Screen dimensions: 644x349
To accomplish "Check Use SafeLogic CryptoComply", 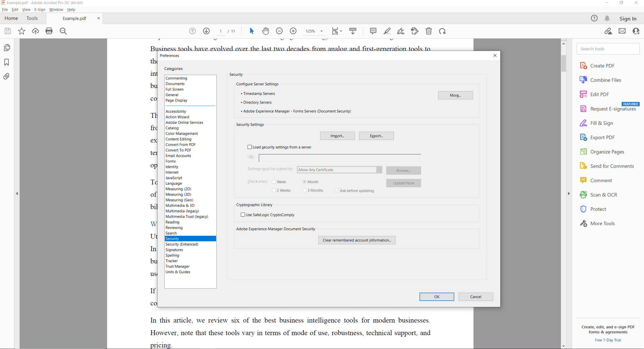I will (x=243, y=215).
